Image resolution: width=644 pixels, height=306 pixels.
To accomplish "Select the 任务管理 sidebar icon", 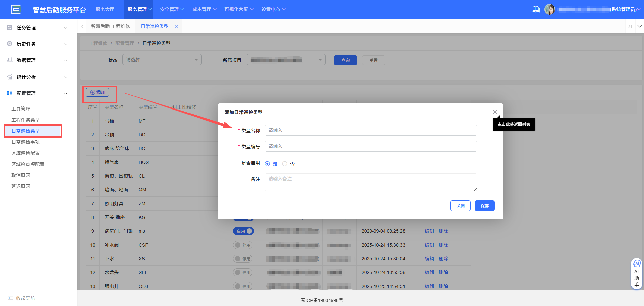I will (9, 27).
